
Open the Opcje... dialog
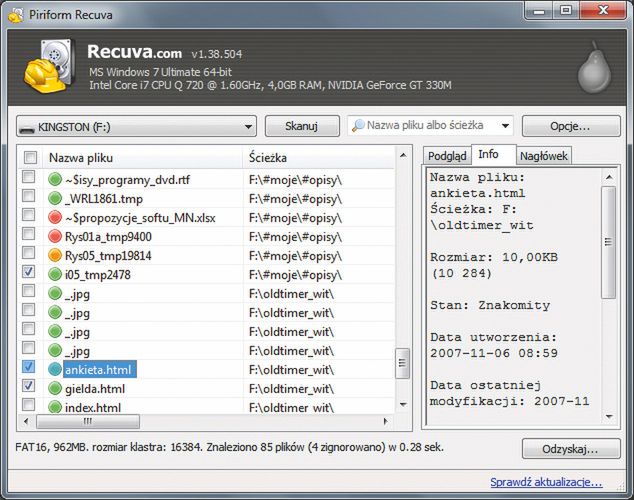pos(571,126)
